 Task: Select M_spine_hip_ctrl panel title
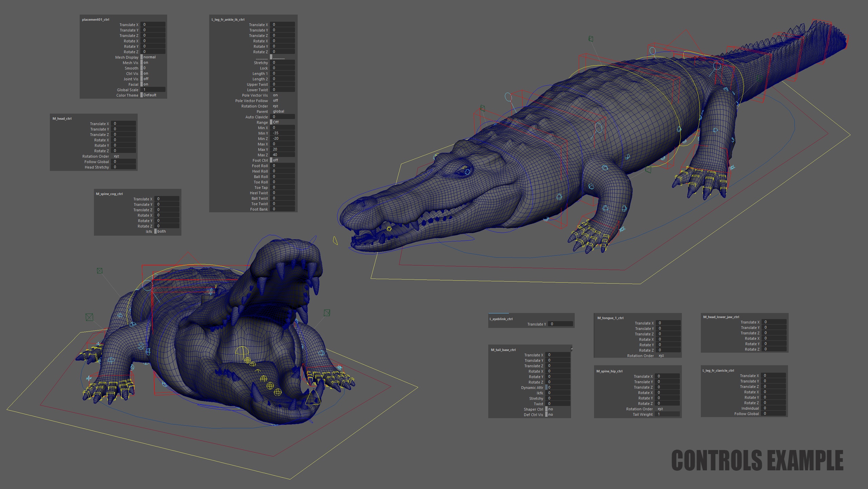609,371
